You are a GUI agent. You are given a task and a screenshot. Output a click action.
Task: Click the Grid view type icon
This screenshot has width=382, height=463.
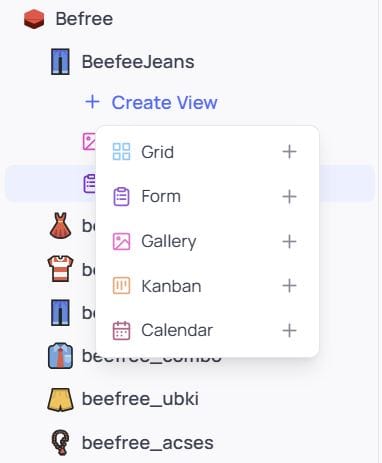pyautogui.click(x=121, y=152)
